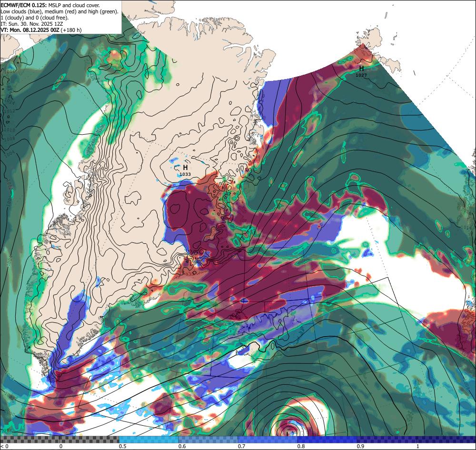
Task: Click the '0.7' colorbar label
Action: tap(242, 446)
